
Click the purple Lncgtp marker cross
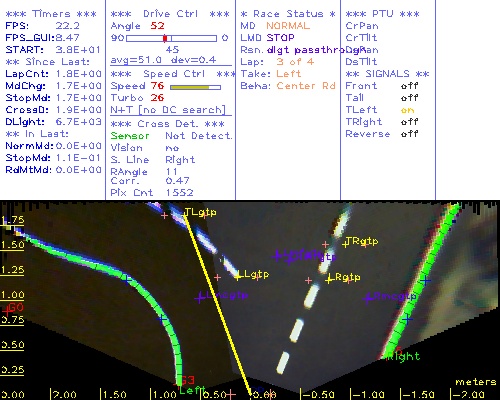tap(199, 298)
